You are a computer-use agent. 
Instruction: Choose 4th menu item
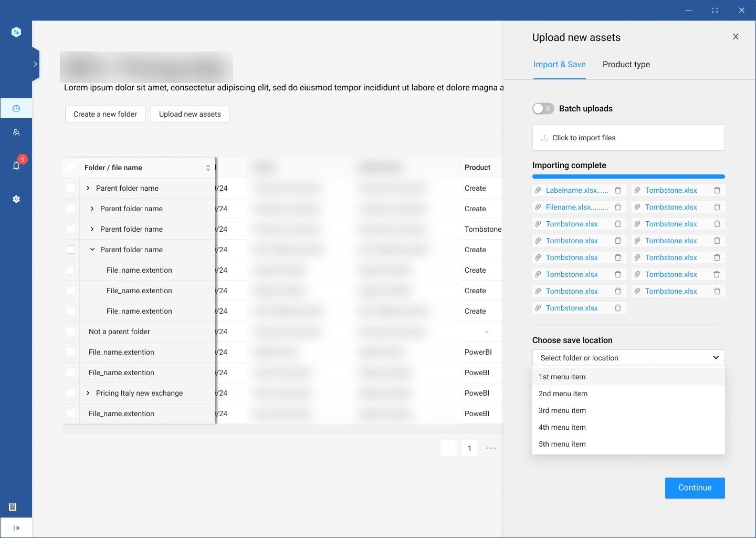[628, 427]
